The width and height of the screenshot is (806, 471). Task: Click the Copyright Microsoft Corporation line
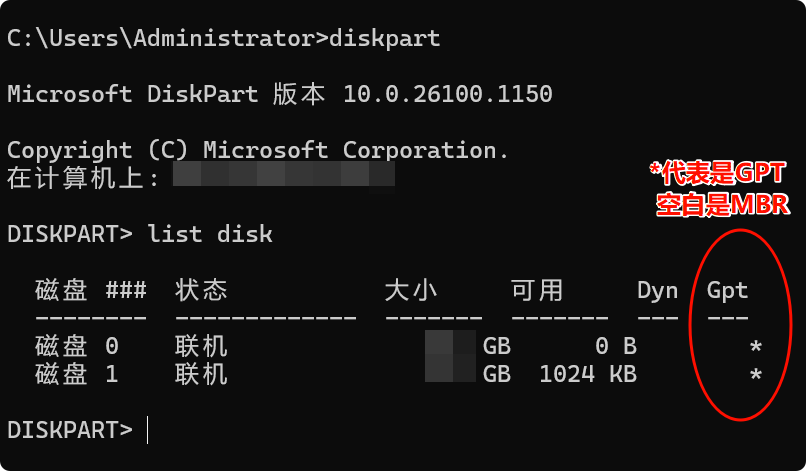coord(258,150)
